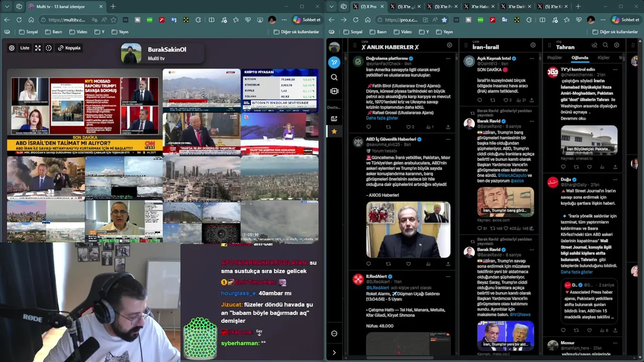The height and width of the screenshot is (362, 644).
Task: Open Basın bookmarks folder in right browser
Action: pyautogui.click(x=378, y=32)
